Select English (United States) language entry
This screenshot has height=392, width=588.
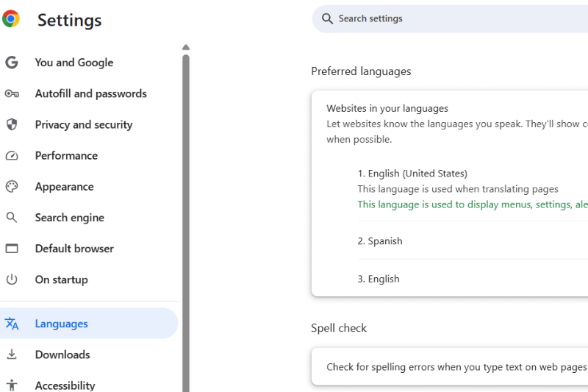(412, 174)
